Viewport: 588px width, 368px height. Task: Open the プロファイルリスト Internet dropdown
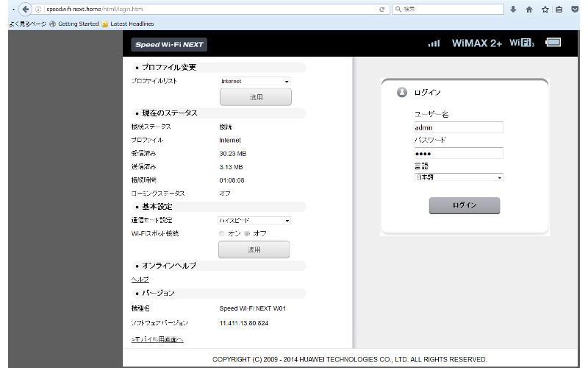pos(254,81)
